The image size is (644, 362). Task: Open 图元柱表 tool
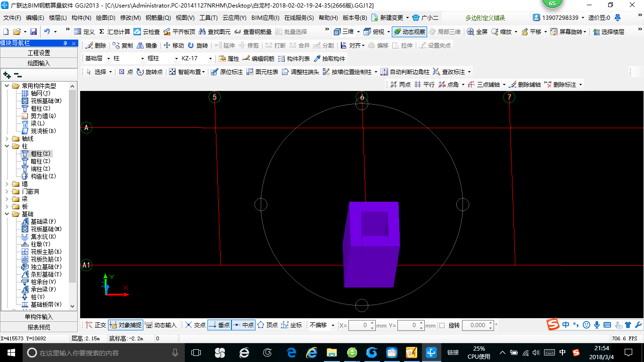[x=262, y=72]
